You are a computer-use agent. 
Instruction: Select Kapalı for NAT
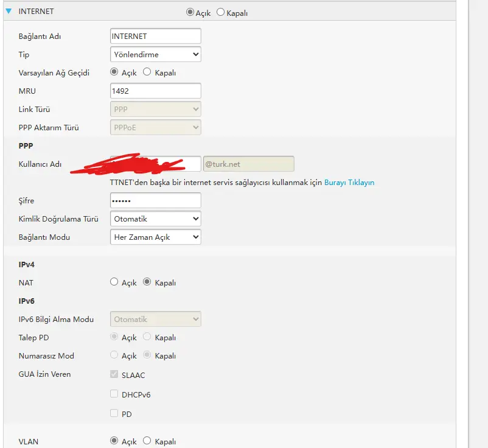click(147, 282)
